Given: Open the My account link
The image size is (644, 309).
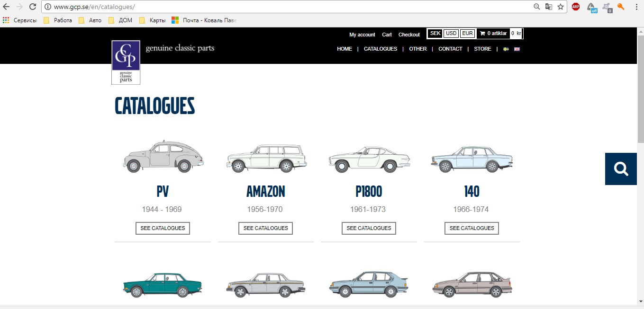Looking at the screenshot, I should (362, 35).
